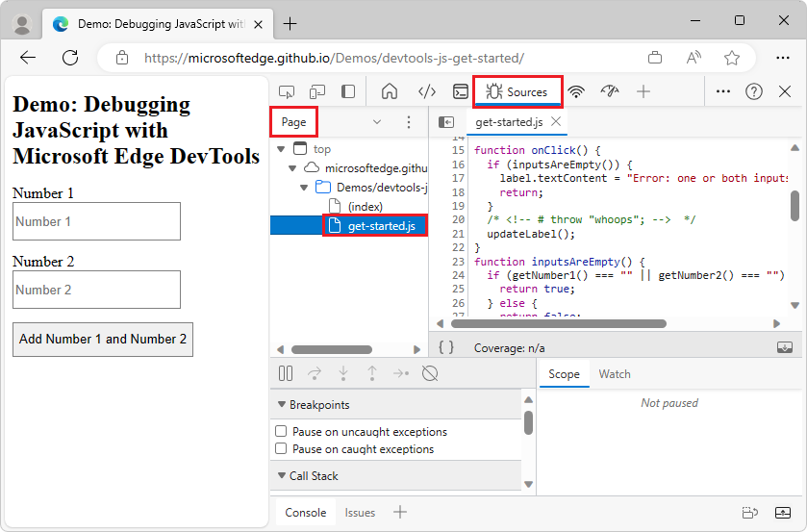The width and height of the screenshot is (807, 532).
Task: Open the Console tool icon in toolbar
Action: (461, 92)
